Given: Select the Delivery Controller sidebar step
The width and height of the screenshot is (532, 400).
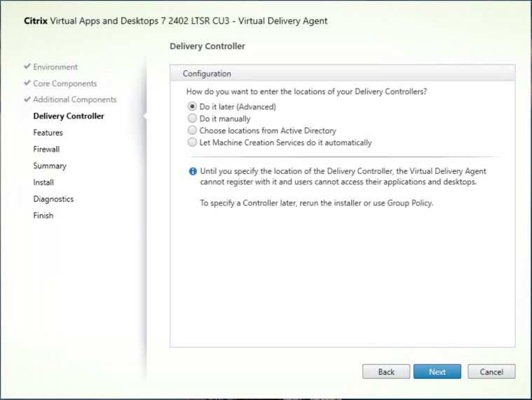Looking at the screenshot, I should click(x=69, y=116).
